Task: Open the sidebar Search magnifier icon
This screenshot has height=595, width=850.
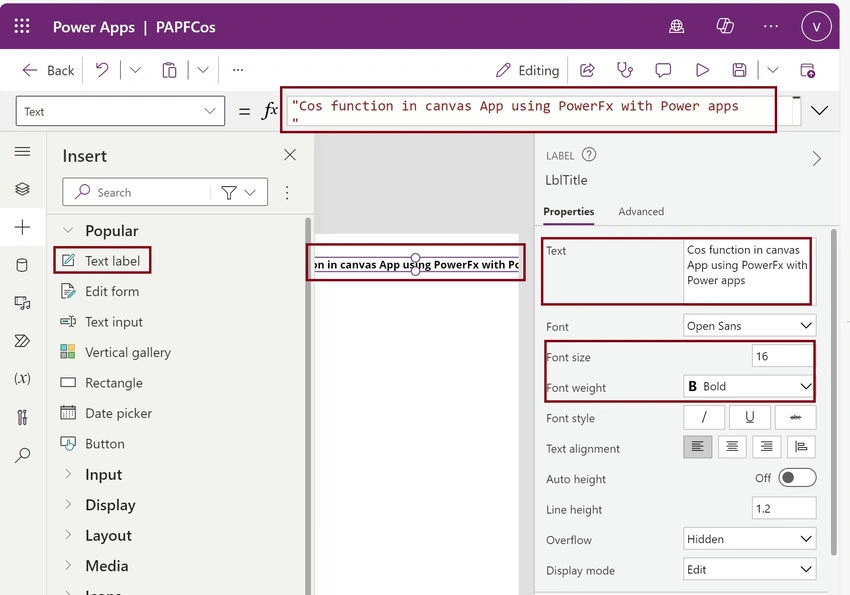Action: point(22,455)
